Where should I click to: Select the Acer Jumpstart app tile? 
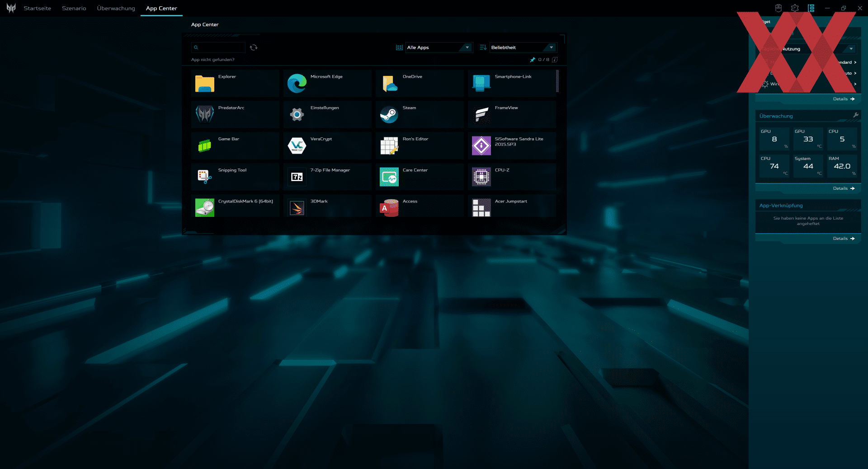point(512,206)
